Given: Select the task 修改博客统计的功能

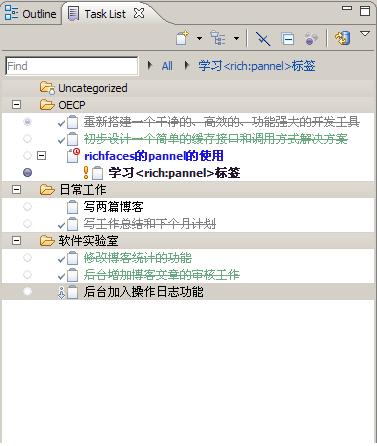Looking at the screenshot, I should 138,258.
